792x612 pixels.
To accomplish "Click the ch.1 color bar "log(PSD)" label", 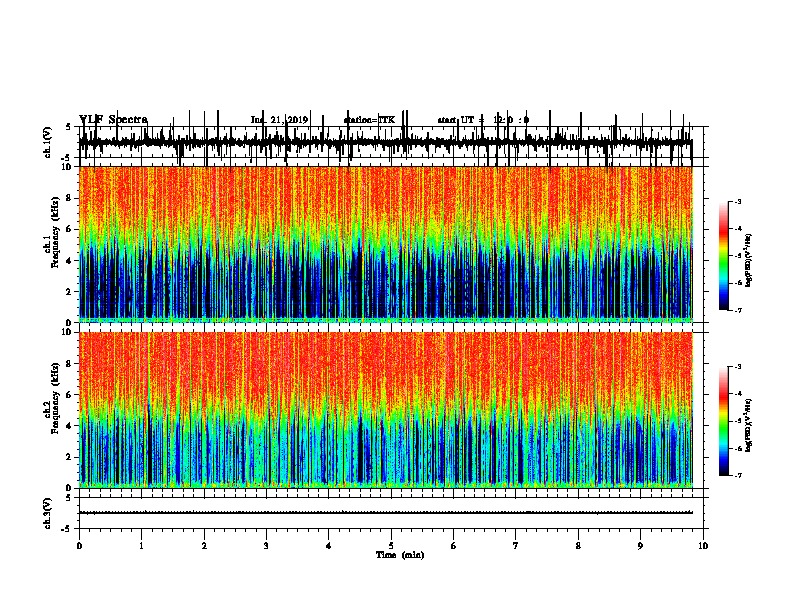I will 748,261.
